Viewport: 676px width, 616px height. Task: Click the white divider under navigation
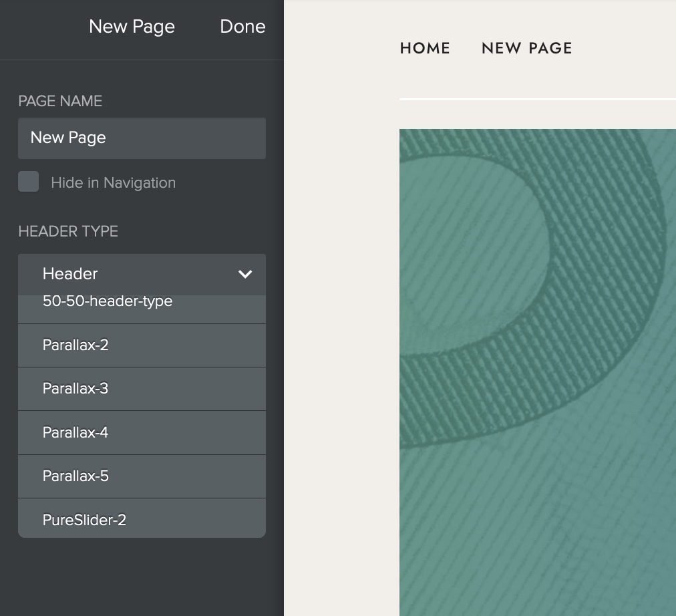pos(538,99)
